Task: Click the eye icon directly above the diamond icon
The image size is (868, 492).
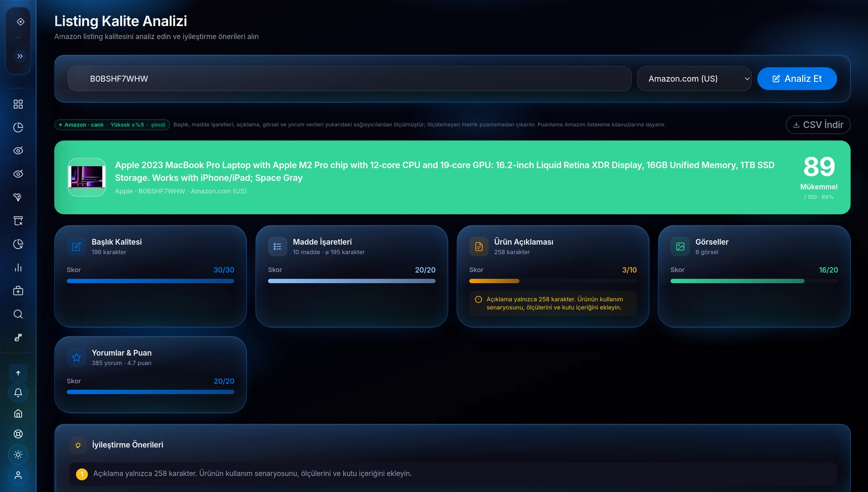Action: [x=18, y=174]
